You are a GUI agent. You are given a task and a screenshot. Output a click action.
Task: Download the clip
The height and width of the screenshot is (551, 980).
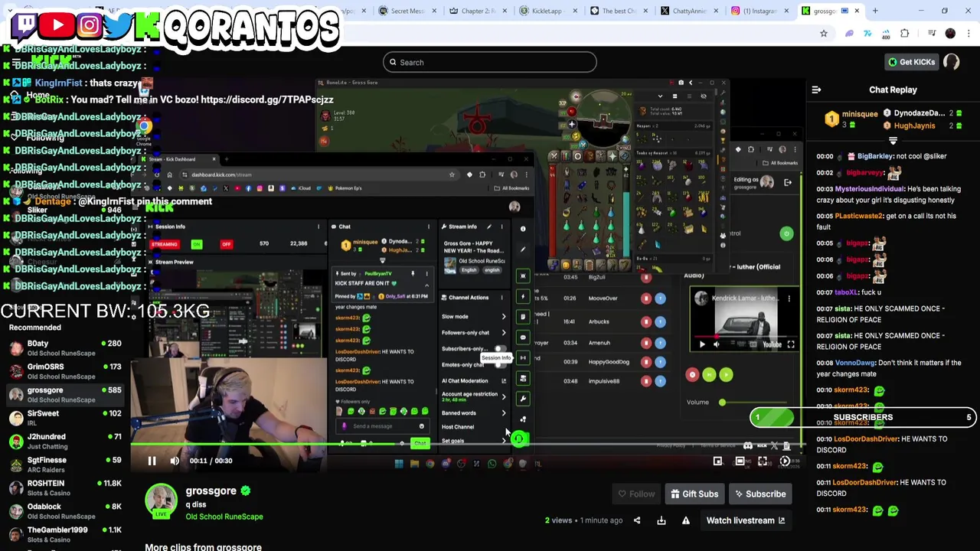661,520
